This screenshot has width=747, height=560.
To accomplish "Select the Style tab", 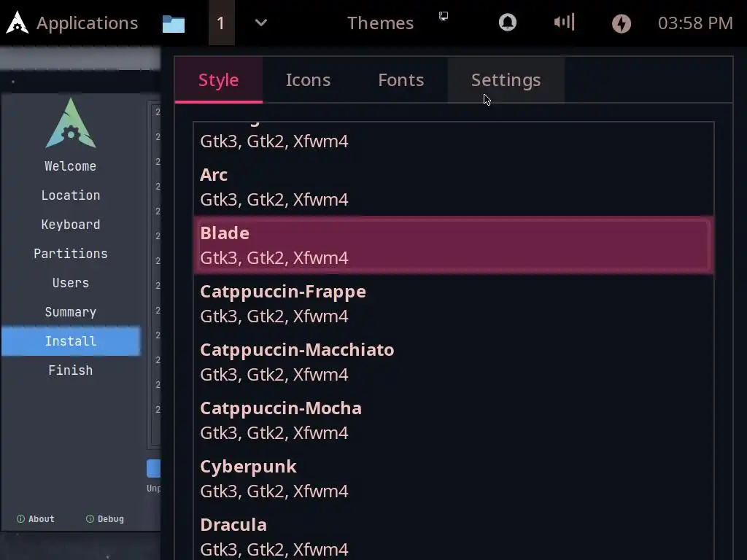I will pos(219,80).
